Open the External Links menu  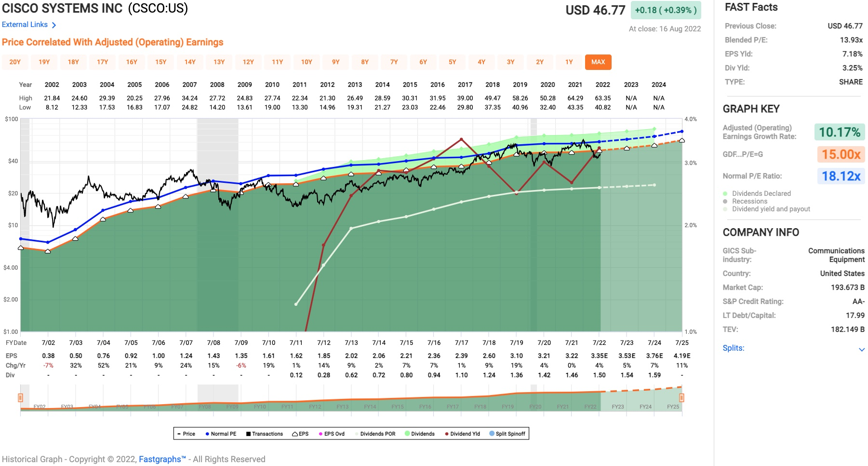[x=25, y=25]
